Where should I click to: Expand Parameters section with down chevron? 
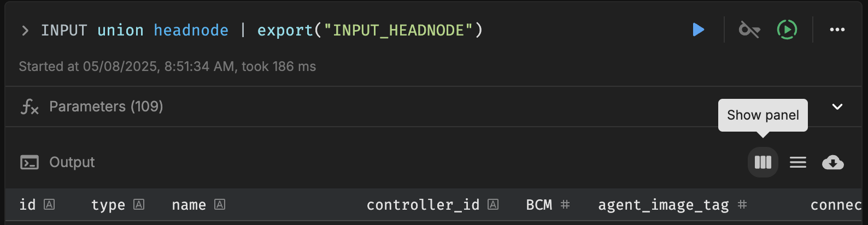tap(837, 106)
